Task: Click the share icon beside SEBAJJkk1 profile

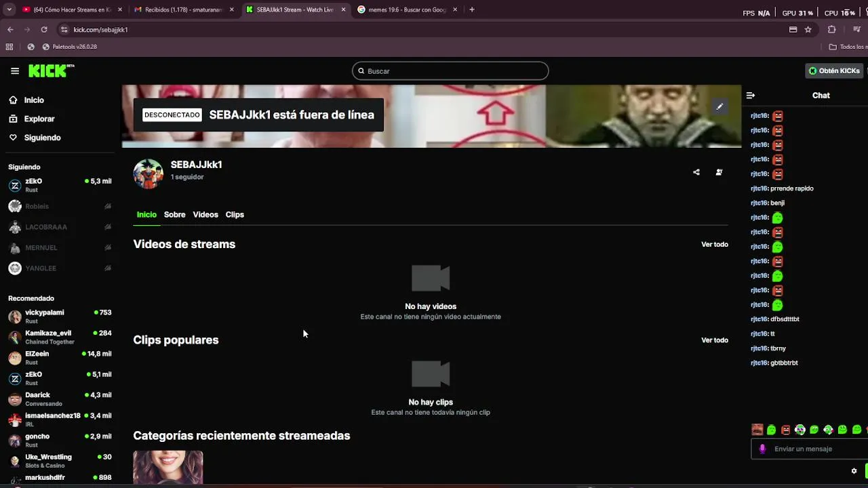Action: (x=696, y=172)
